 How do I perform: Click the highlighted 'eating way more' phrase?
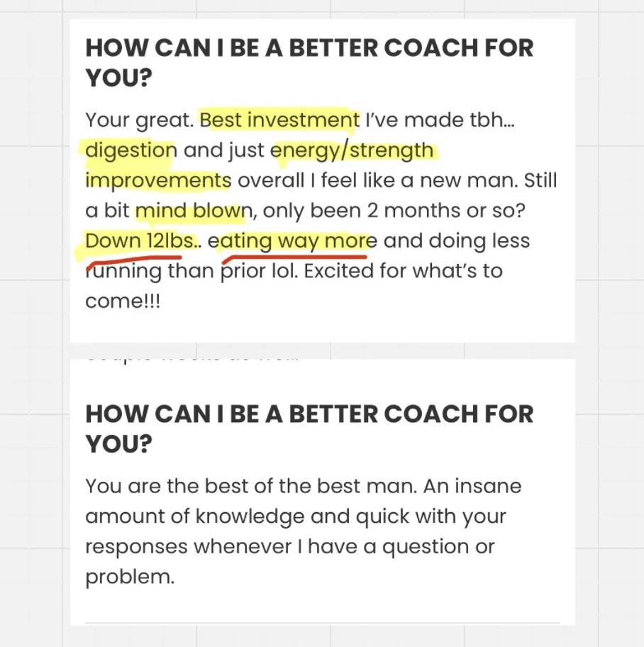tap(292, 242)
